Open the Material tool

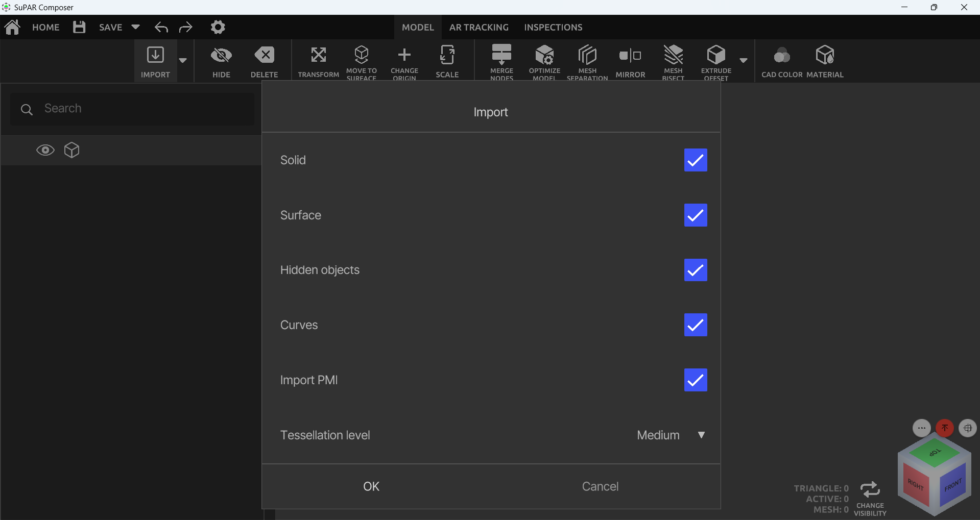coord(825,62)
